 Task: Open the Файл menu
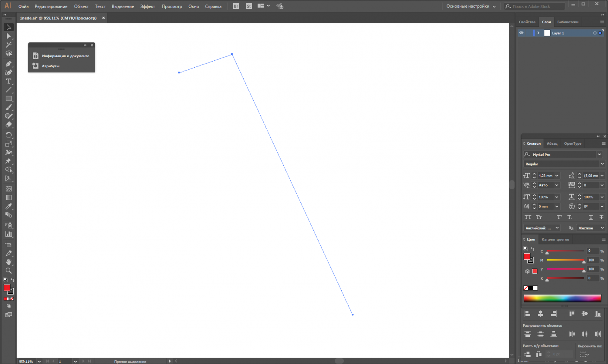pos(24,6)
